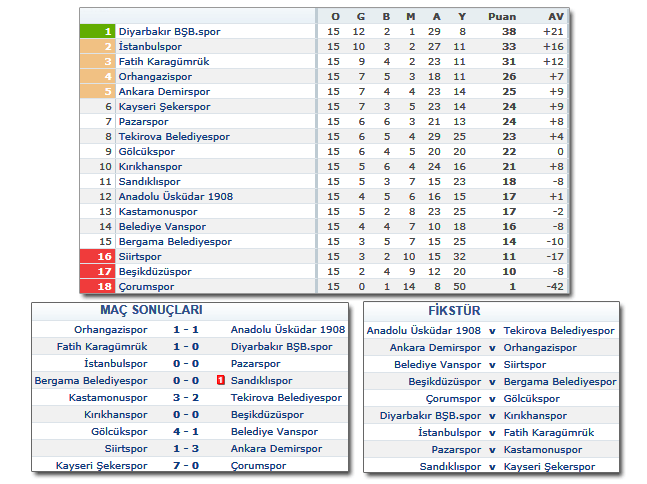Click the AV column header

(555, 17)
